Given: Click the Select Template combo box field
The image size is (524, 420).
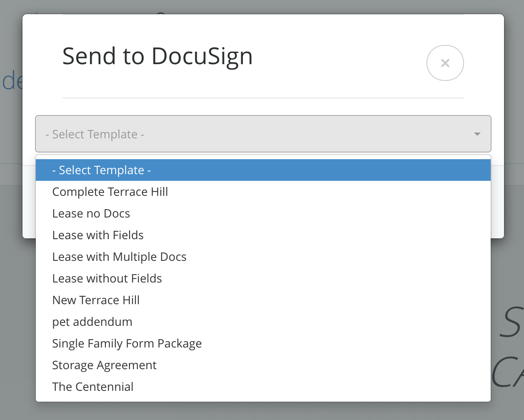Looking at the screenshot, I should click(x=250, y=134).
